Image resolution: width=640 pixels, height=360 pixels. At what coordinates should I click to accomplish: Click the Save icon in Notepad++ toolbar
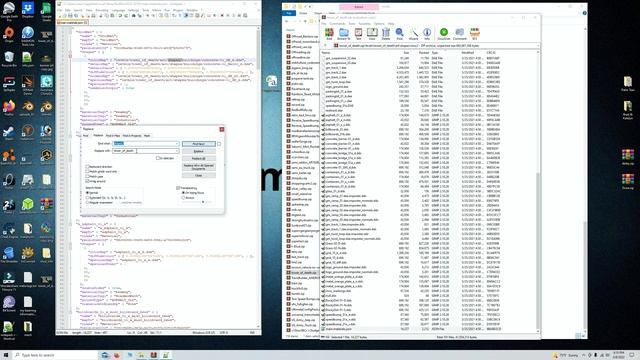pos(70,16)
